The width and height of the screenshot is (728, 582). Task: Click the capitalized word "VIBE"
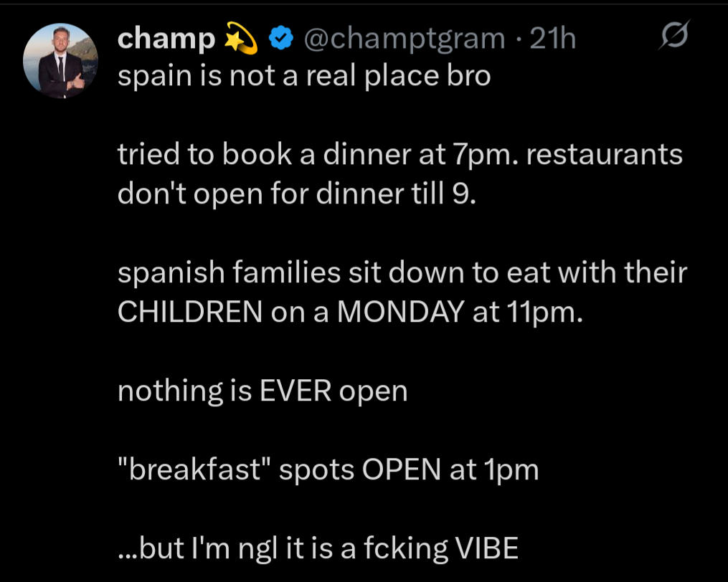(486, 548)
